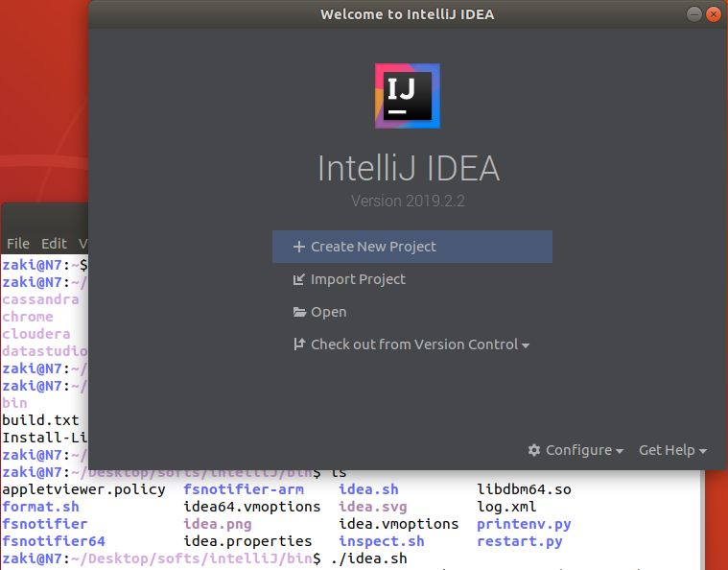This screenshot has width=728, height=570.
Task: Click log.xml in the terminal listing
Action: click(x=506, y=507)
